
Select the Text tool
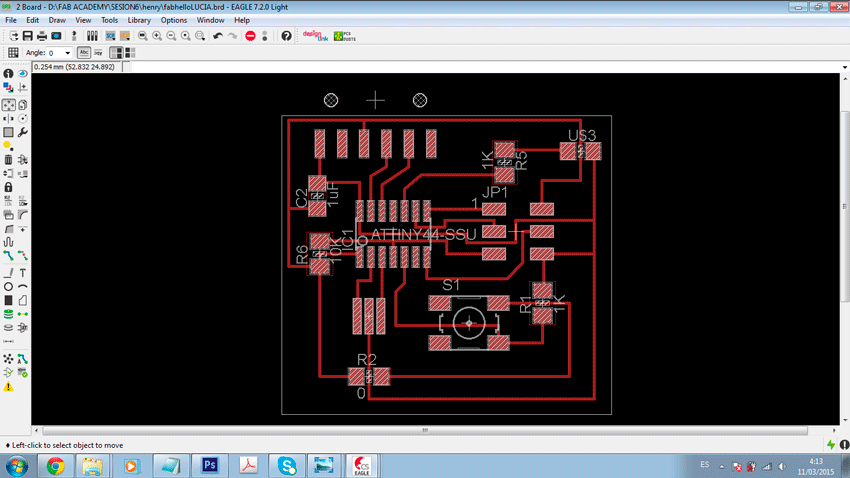(x=22, y=273)
